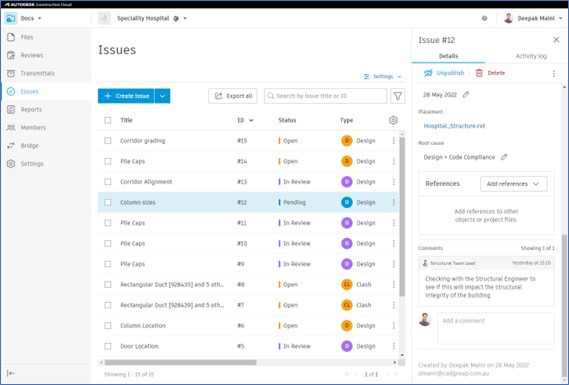Click the Pile Caps #9 title
The height and width of the screenshot is (385, 569).
(132, 264)
